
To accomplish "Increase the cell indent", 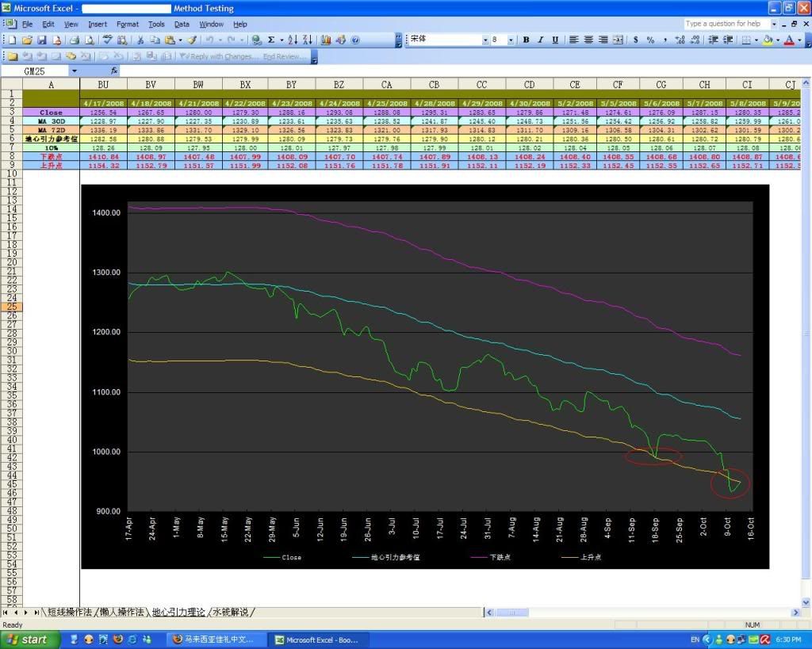I will coord(728,40).
